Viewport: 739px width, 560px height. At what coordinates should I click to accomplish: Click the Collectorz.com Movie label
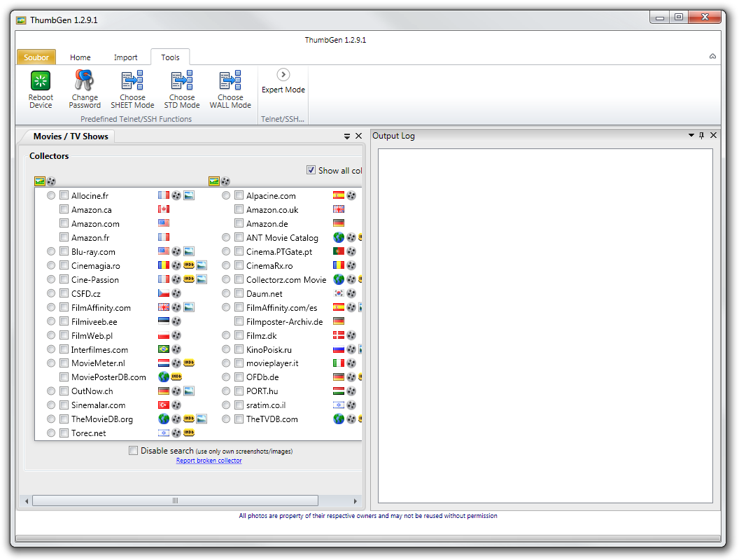tap(286, 279)
